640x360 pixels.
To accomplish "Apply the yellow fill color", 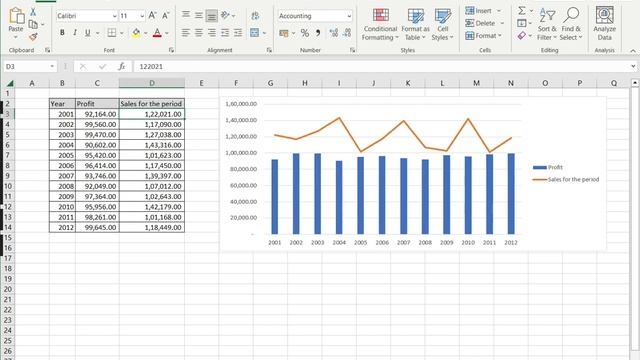I will click(x=136, y=33).
